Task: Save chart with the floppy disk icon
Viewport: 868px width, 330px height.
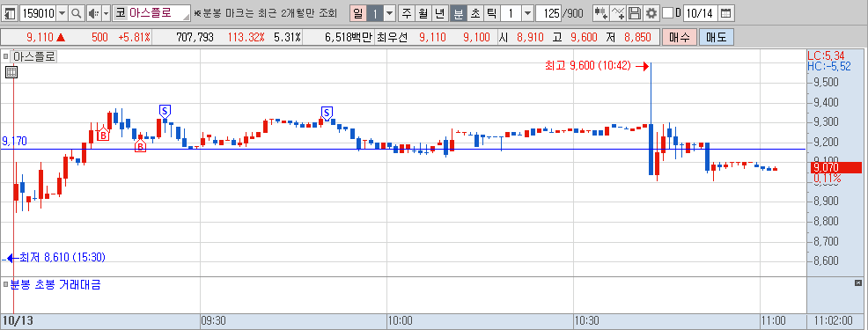Action: pyautogui.click(x=636, y=12)
